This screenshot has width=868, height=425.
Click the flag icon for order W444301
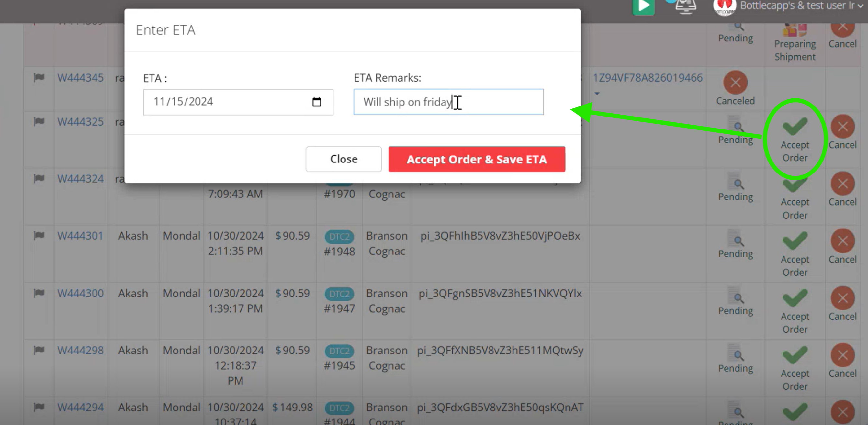39,235
